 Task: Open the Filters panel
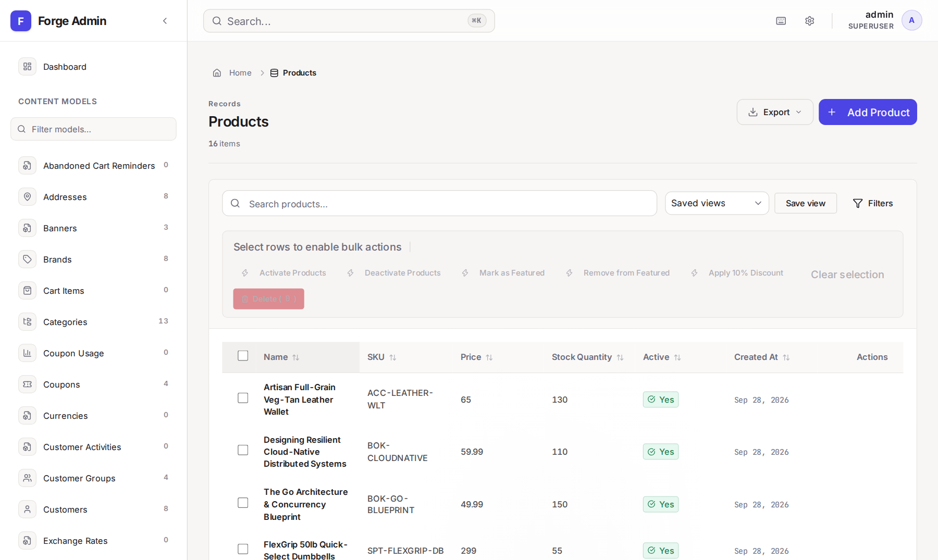[873, 203]
